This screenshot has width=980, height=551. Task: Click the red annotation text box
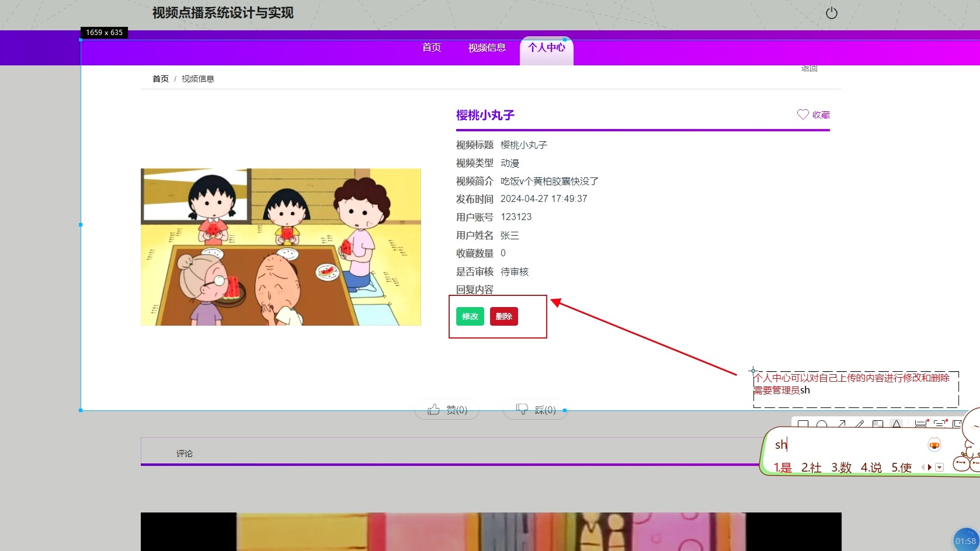(x=856, y=389)
